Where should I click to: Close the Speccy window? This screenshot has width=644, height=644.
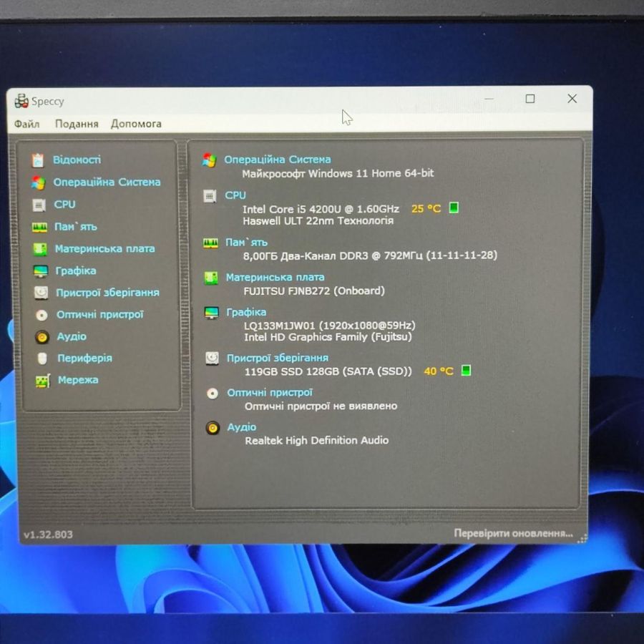572,98
